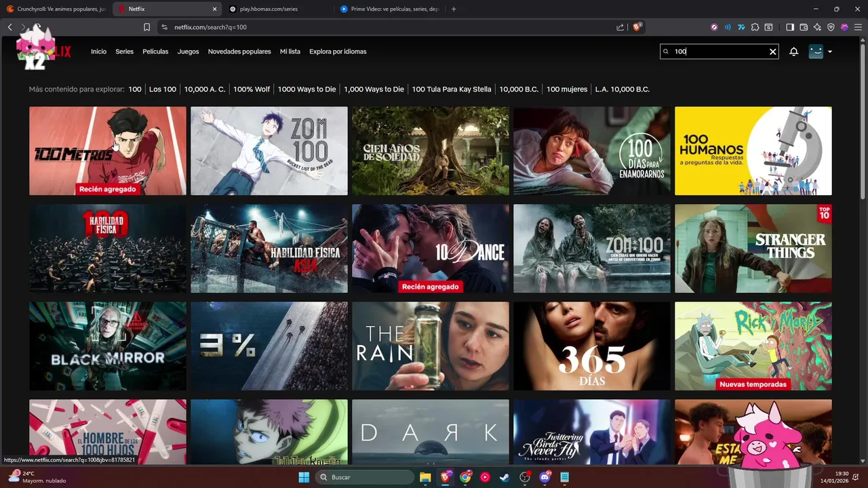The width and height of the screenshot is (868, 488).
Task: Clear the Netflix search with the X
Action: coord(772,52)
